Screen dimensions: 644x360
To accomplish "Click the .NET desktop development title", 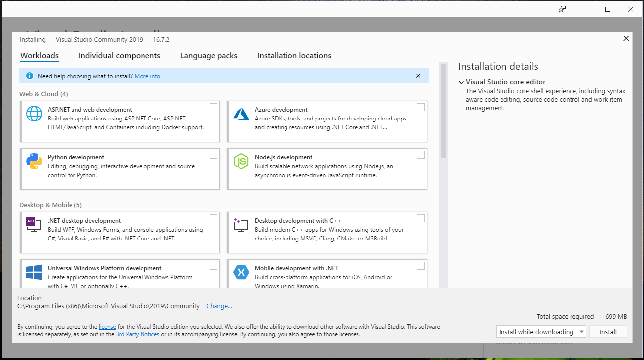I will tap(84, 221).
